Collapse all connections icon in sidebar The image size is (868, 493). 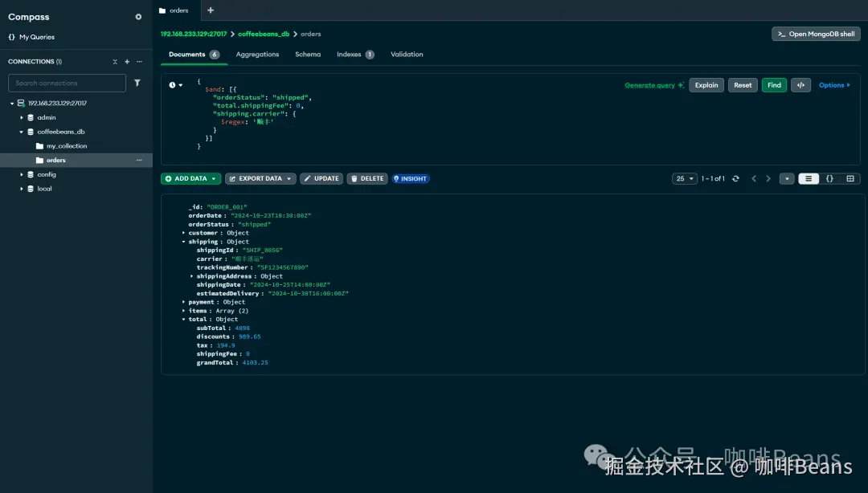tap(115, 61)
